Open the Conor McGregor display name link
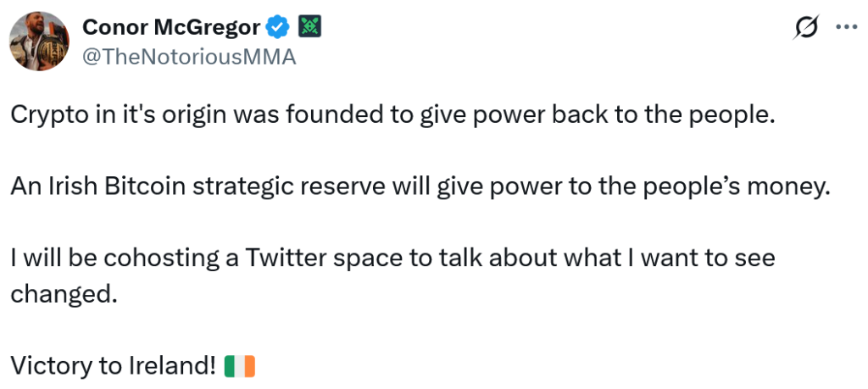This screenshot has height=389, width=868. 170,27
